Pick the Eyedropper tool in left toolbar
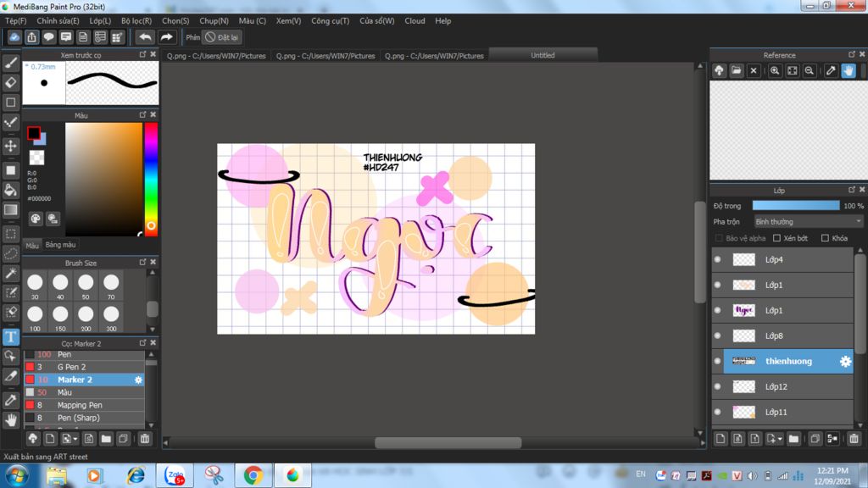Viewport: 868px width, 488px height. tap(11, 398)
